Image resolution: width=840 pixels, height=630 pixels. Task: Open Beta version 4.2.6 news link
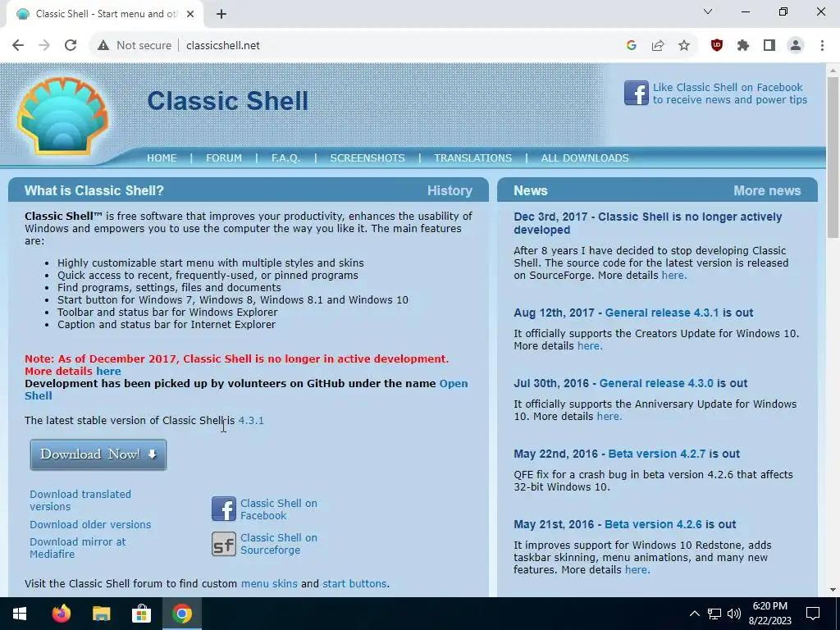(653, 524)
